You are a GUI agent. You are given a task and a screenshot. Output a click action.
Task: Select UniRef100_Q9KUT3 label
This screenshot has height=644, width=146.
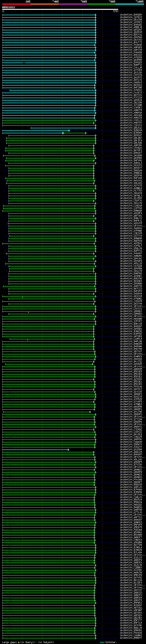(131, 600)
